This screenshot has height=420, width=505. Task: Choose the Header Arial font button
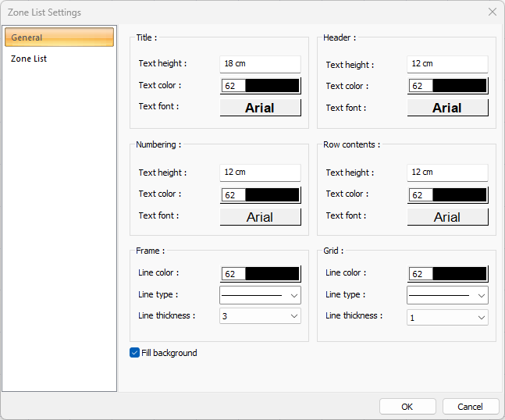(x=447, y=108)
